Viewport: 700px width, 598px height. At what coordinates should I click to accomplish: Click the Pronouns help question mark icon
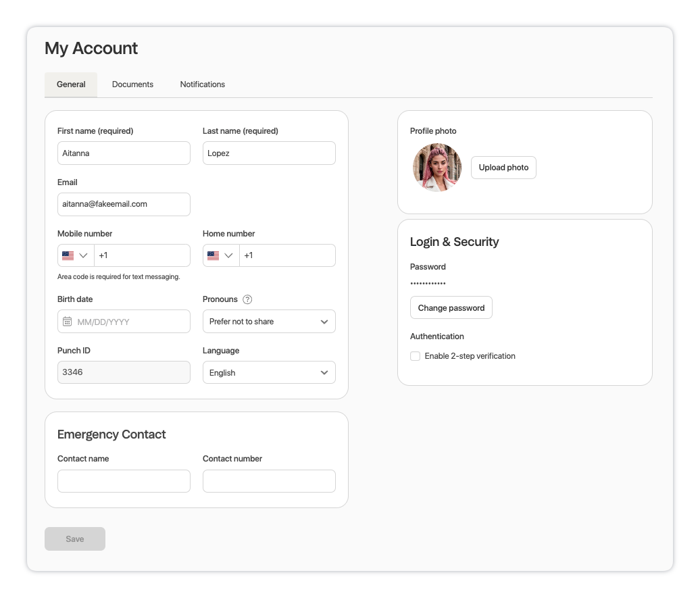tap(247, 299)
